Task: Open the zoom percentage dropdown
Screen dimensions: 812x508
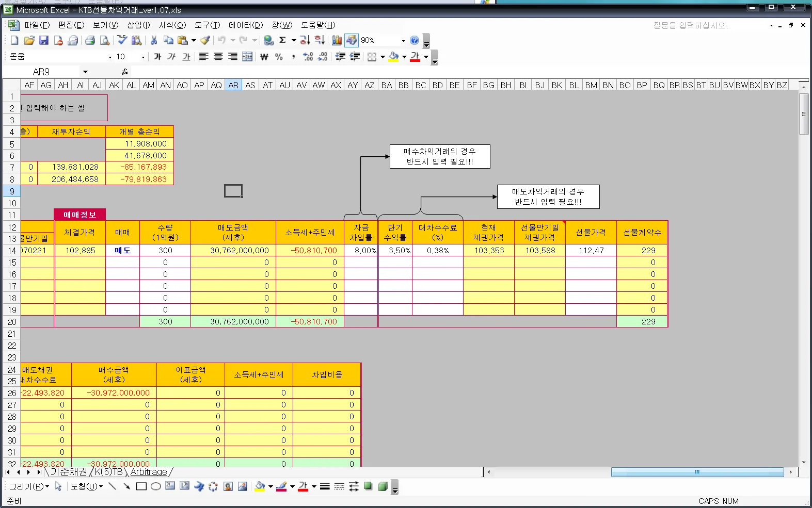Action: [403, 40]
